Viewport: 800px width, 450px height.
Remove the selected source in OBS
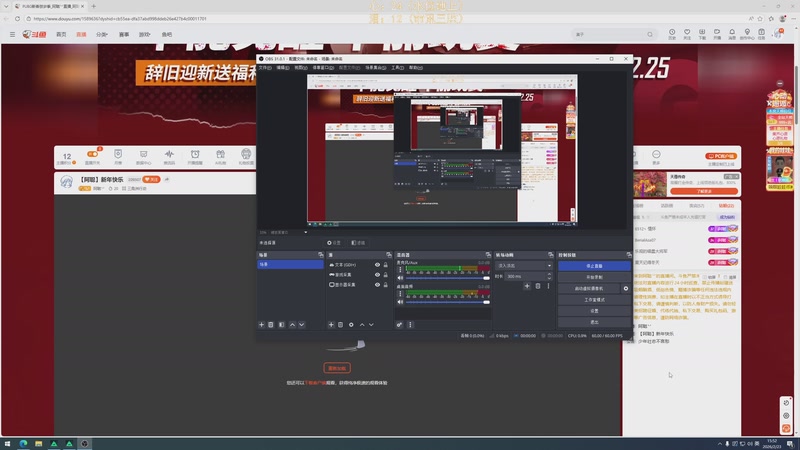[x=340, y=324]
